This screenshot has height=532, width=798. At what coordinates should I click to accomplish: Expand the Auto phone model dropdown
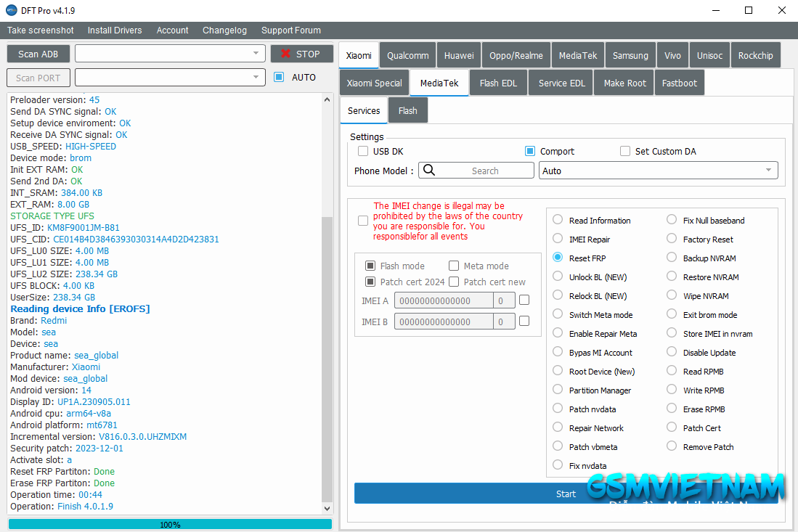pyautogui.click(x=658, y=171)
